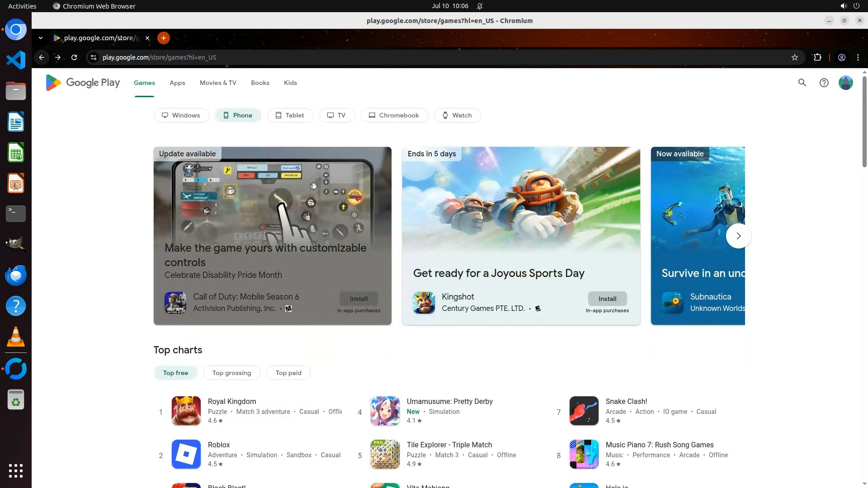Image resolution: width=868 pixels, height=488 pixels.
Task: Advance the carousel with the next chevron
Action: (738, 236)
